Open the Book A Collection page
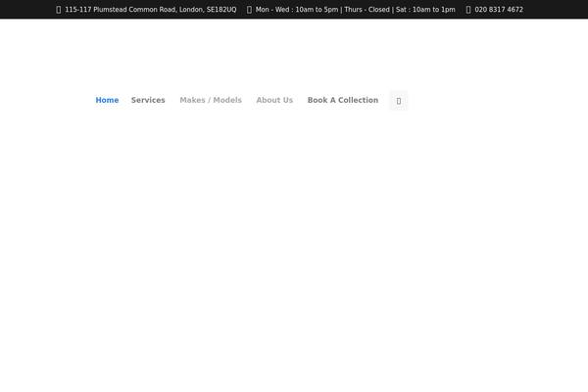Viewport: 588px width, 392px height. pos(343,100)
